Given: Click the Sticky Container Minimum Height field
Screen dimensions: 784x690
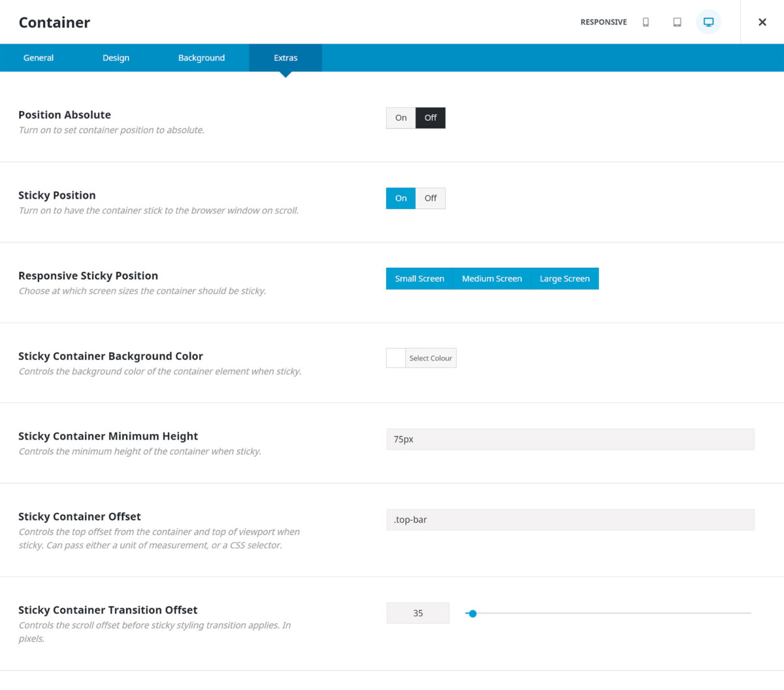Looking at the screenshot, I should click(570, 439).
